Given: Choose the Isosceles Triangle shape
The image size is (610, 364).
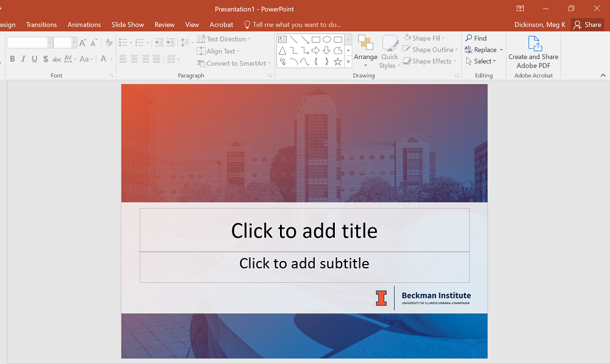Looking at the screenshot, I should (x=282, y=51).
